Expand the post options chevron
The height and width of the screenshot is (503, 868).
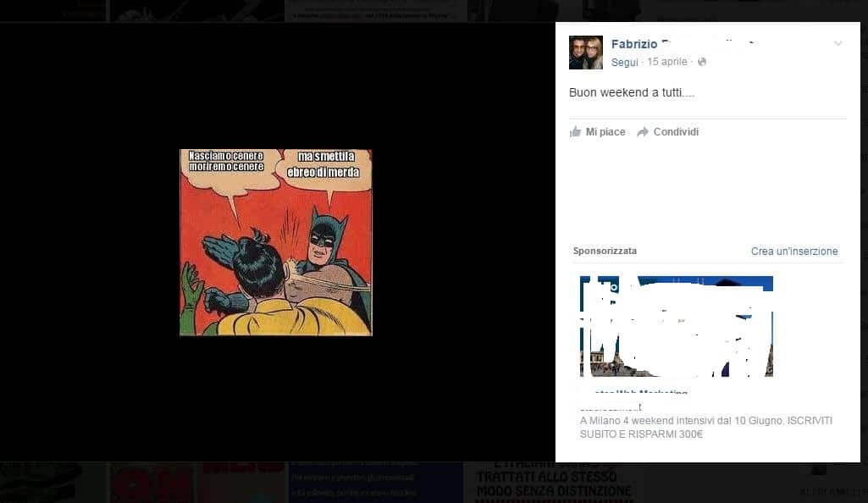pyautogui.click(x=838, y=44)
